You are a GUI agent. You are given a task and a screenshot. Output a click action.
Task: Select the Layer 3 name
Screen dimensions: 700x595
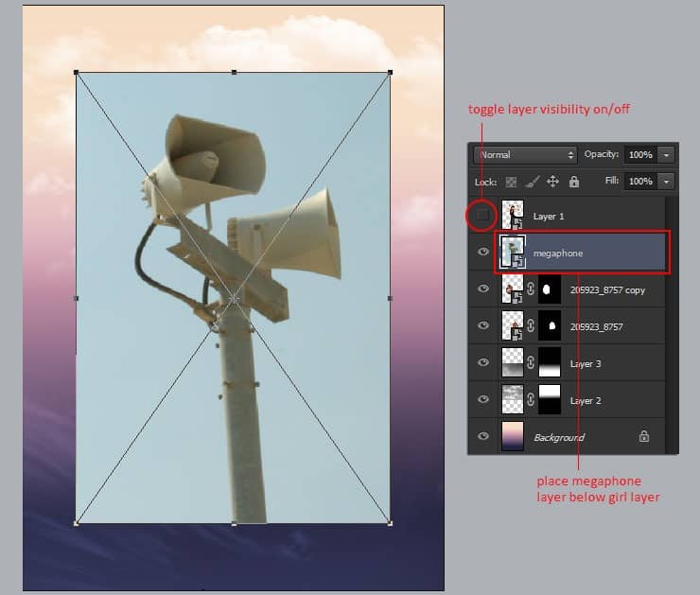586,364
